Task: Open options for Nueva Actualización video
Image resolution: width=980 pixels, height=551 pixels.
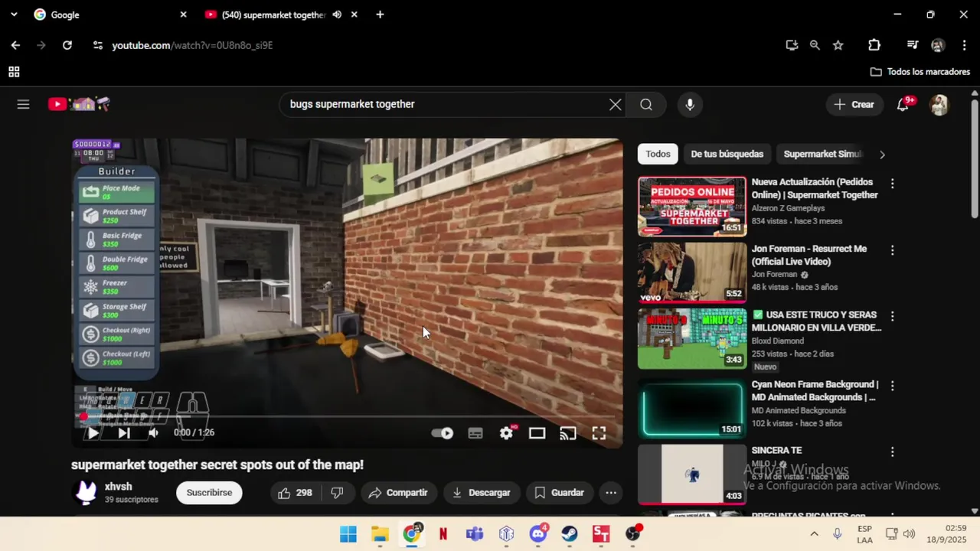Action: 892,184
